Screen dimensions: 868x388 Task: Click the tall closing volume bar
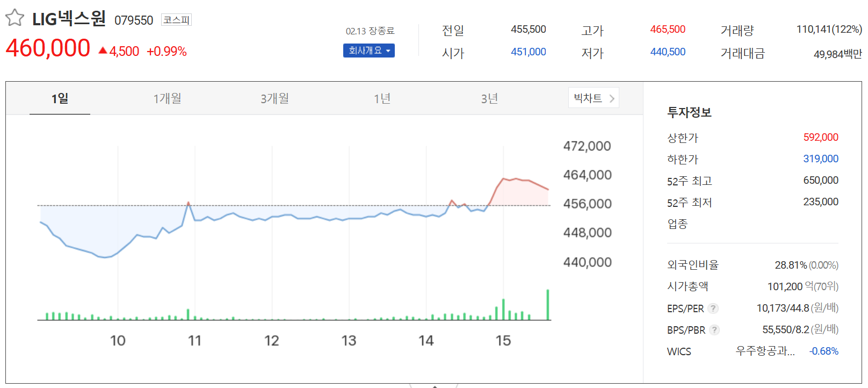(548, 305)
